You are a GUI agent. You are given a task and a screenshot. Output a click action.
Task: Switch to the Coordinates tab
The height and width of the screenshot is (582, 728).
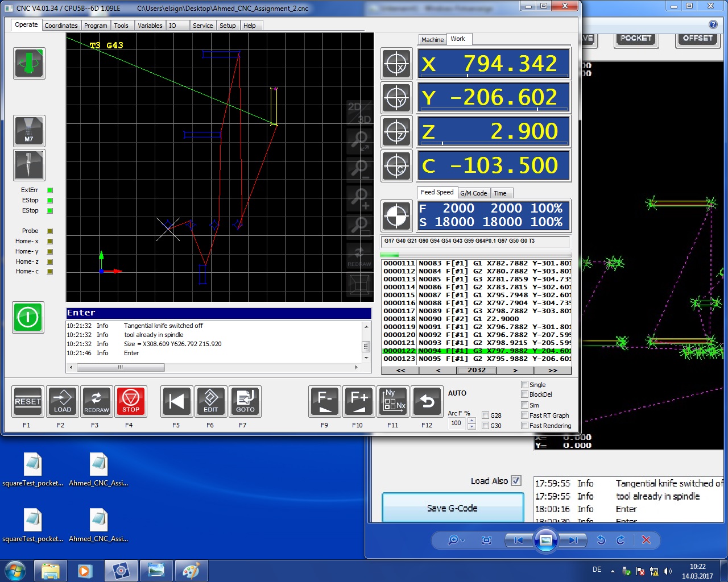[x=61, y=26]
